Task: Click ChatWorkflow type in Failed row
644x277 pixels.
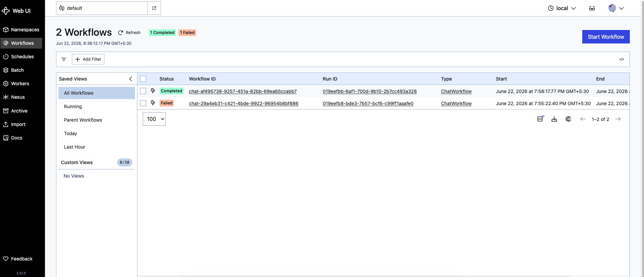Action: [x=456, y=103]
